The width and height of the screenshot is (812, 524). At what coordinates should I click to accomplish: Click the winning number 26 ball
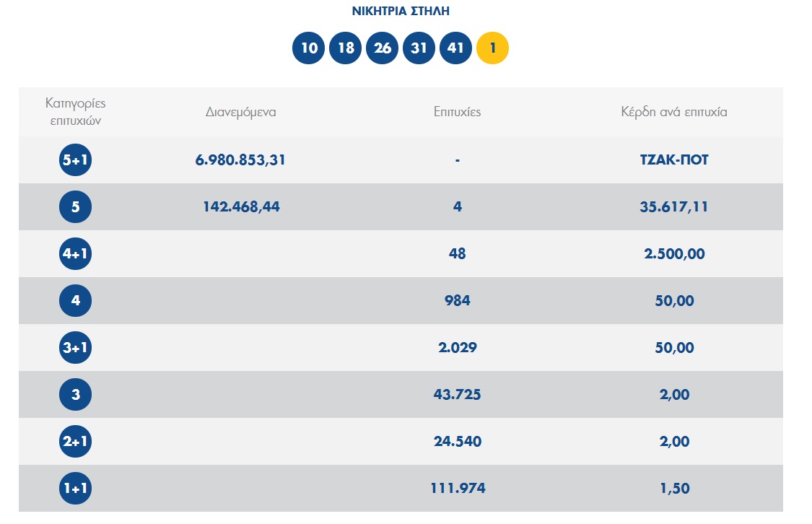point(383,48)
